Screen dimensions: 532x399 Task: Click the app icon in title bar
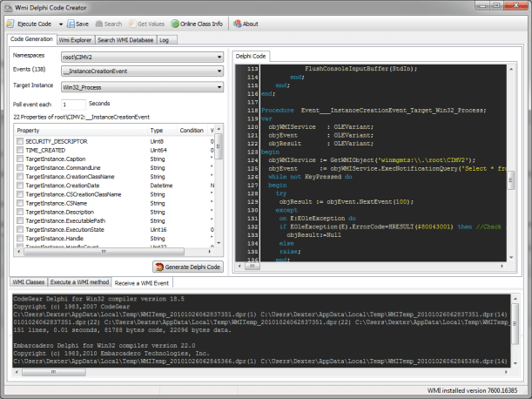pyautogui.click(x=9, y=7)
